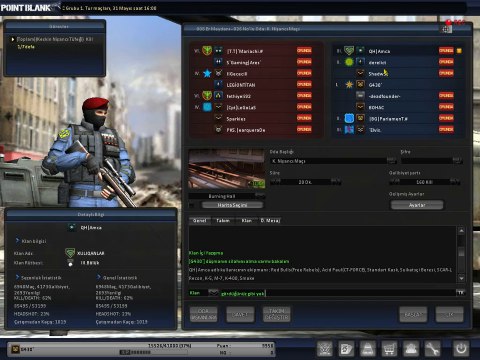Click the Harita Seçimi button
The height and width of the screenshot is (360, 480).
232,205
